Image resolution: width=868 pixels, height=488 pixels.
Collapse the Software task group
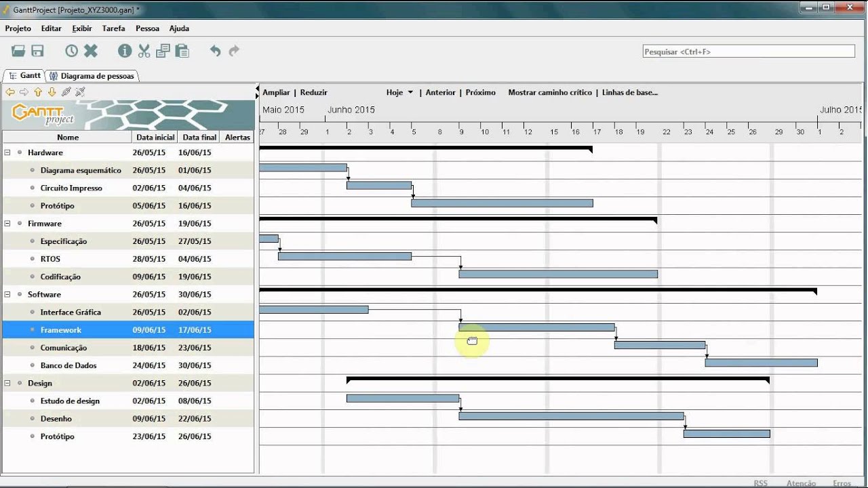[x=7, y=294]
